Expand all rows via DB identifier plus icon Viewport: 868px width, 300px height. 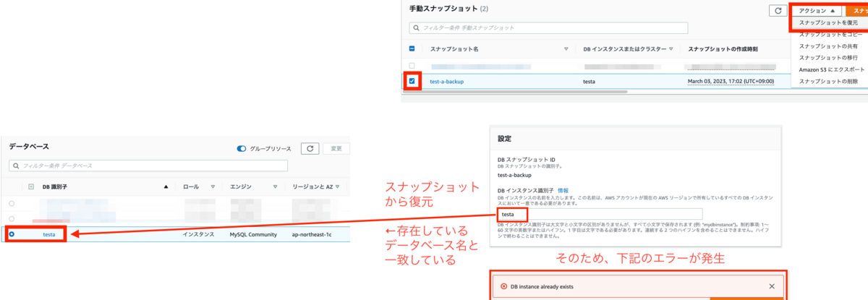click(x=31, y=187)
